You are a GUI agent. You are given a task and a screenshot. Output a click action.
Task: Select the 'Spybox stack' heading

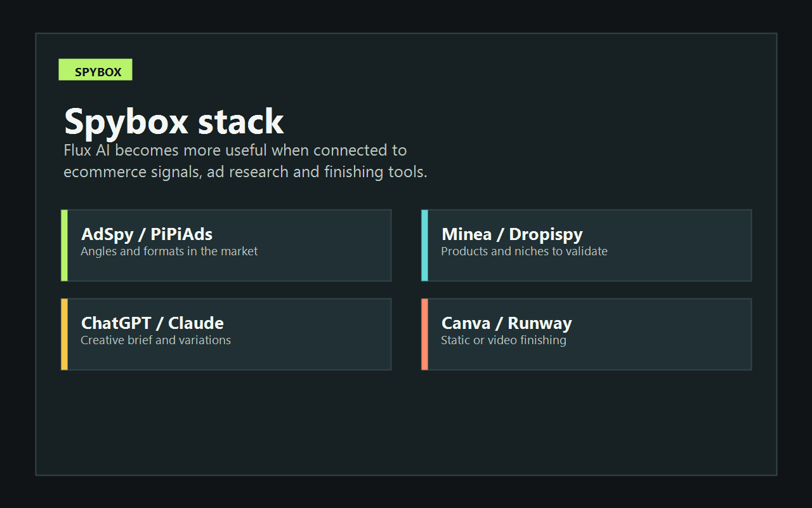(174, 121)
